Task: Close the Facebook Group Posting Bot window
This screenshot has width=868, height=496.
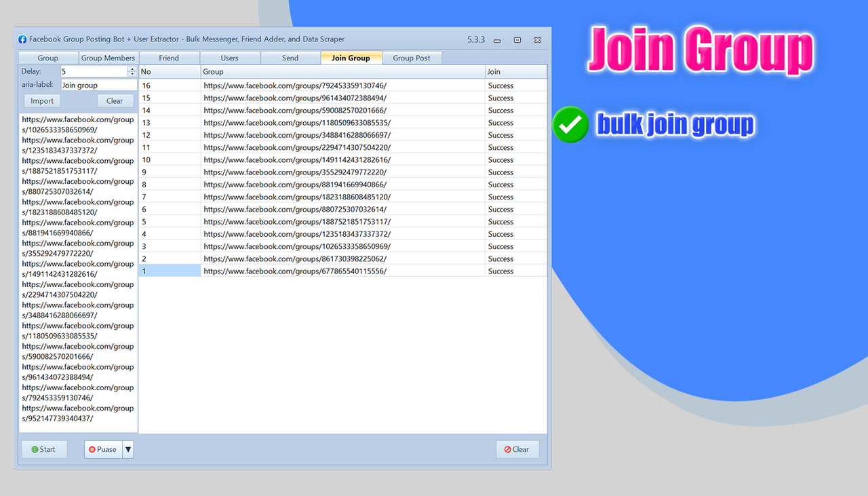Action: click(x=537, y=40)
